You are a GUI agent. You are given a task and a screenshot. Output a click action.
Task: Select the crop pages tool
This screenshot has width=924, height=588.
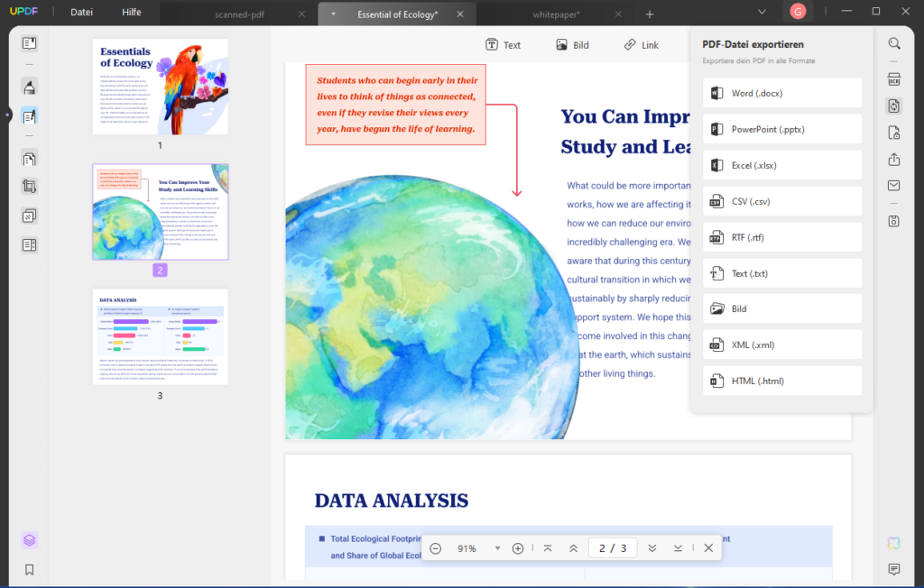coord(30,187)
